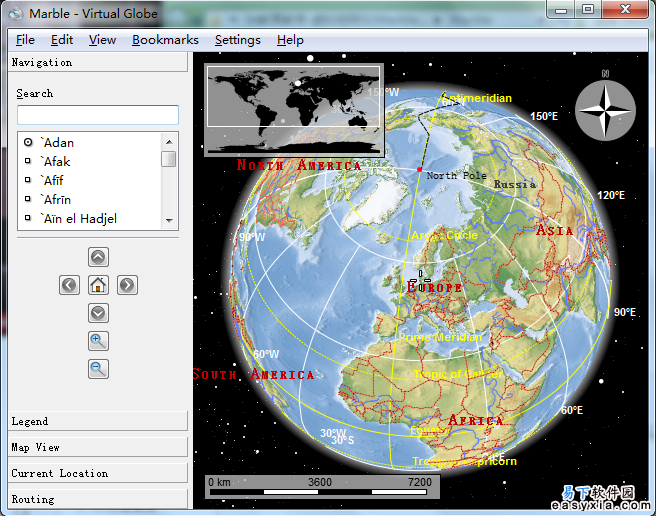This screenshot has width=656, height=516.
Task: Select `Afak in the location list
Action: 55,162
